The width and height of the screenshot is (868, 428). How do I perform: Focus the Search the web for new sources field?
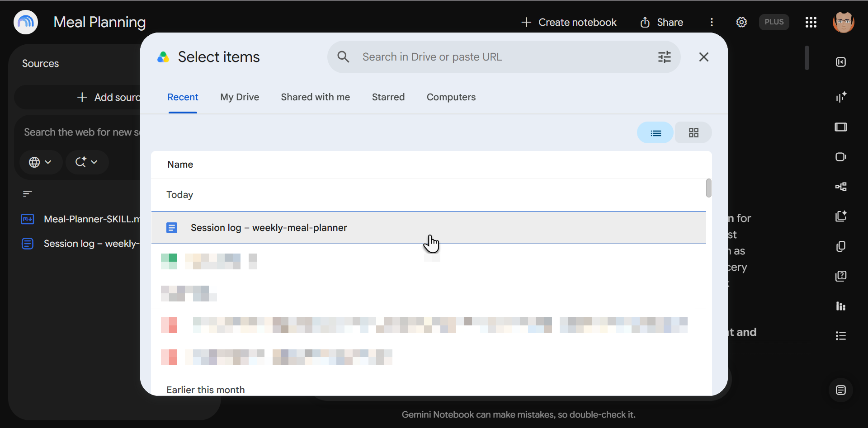pyautogui.click(x=82, y=132)
